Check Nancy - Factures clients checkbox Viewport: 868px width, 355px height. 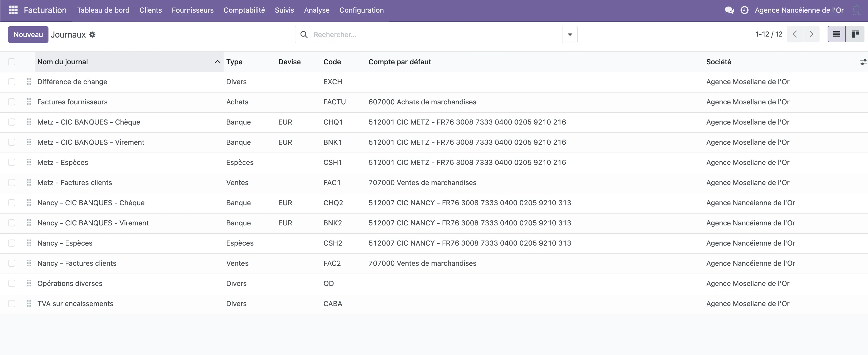pos(12,263)
